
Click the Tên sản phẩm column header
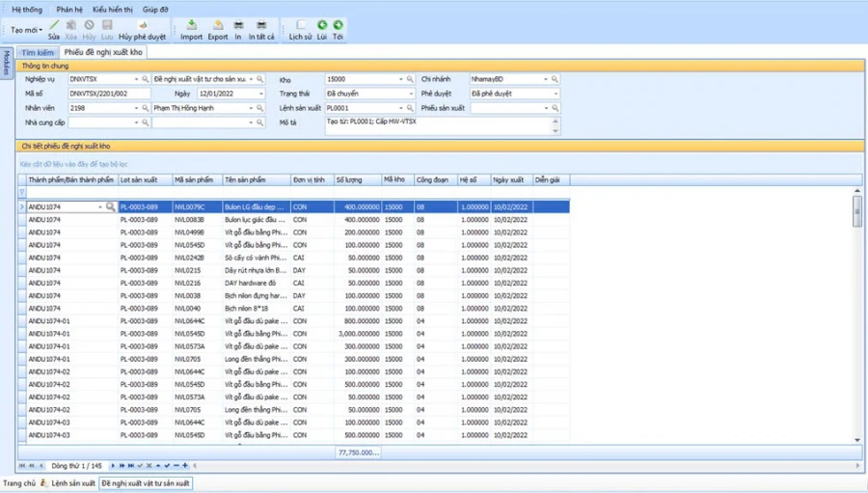[257, 180]
